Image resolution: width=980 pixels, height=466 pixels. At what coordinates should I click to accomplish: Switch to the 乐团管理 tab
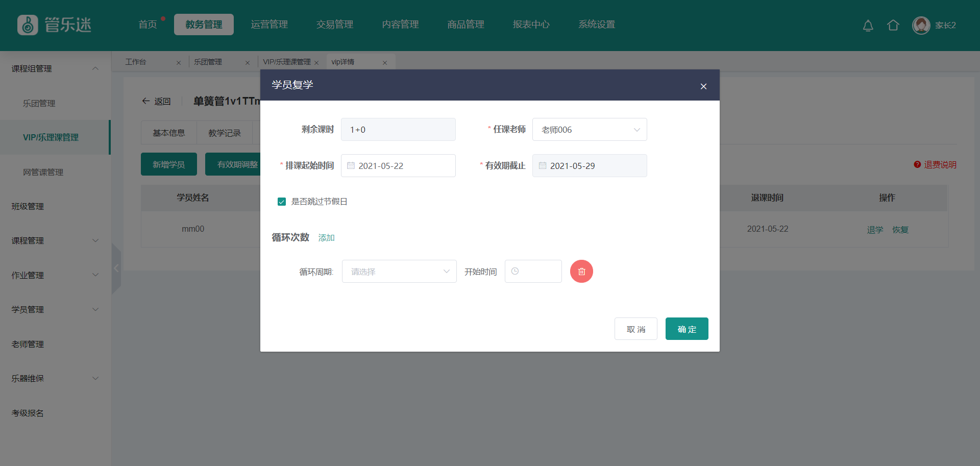coord(208,62)
